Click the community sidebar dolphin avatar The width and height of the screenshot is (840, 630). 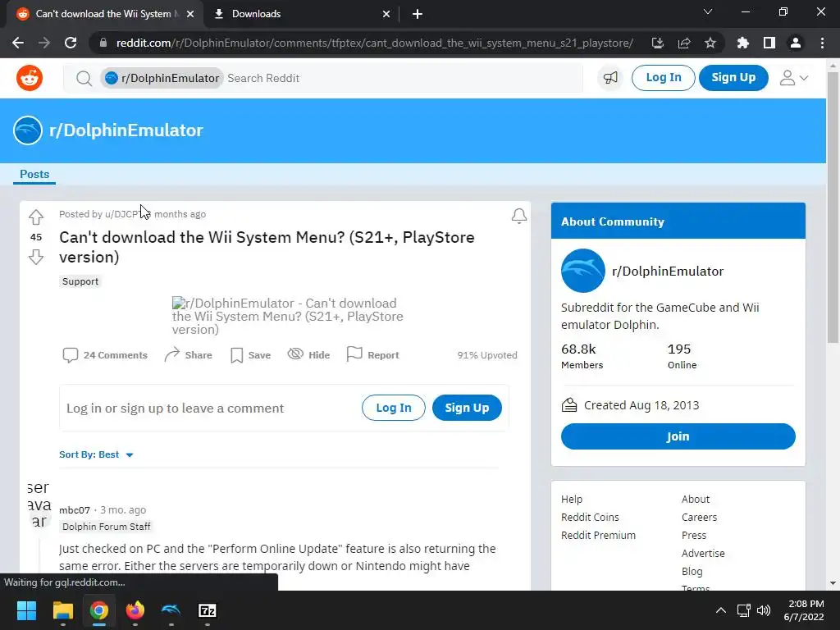pyautogui.click(x=583, y=271)
